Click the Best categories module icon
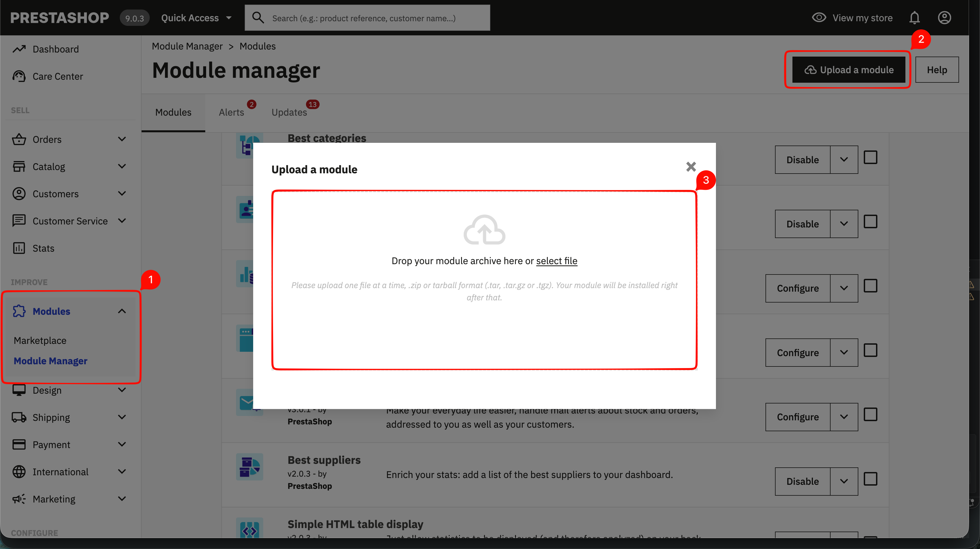The width and height of the screenshot is (980, 549). coord(244,146)
